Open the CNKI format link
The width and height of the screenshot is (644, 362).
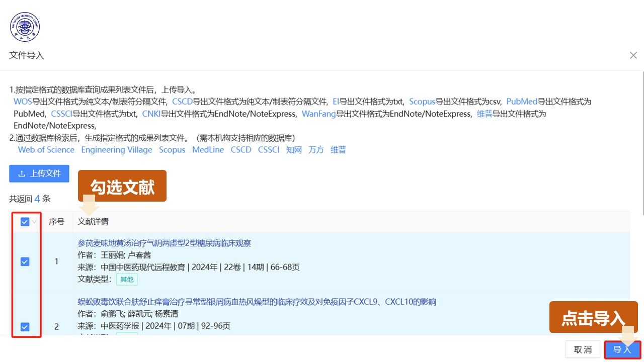coord(151,114)
